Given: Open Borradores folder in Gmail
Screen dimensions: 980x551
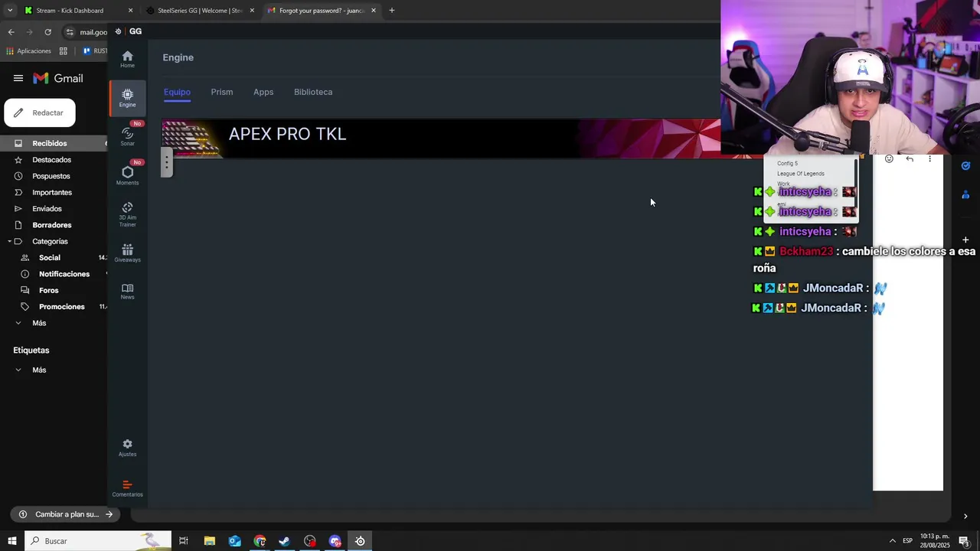Looking at the screenshot, I should tap(54, 225).
